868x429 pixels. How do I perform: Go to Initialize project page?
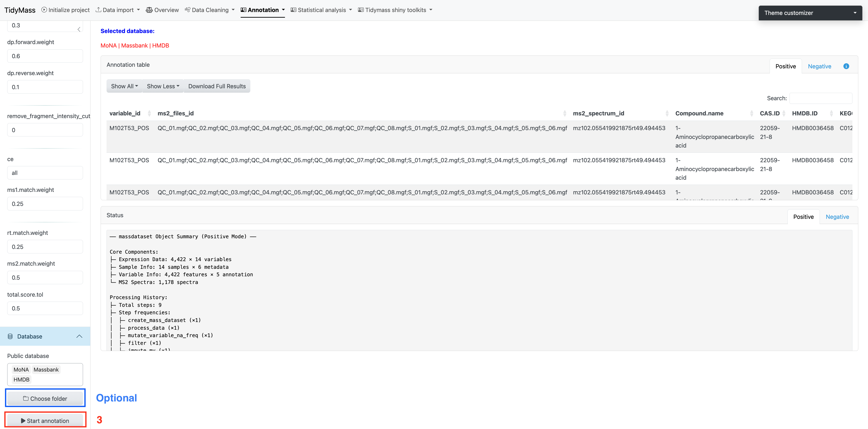(x=65, y=10)
